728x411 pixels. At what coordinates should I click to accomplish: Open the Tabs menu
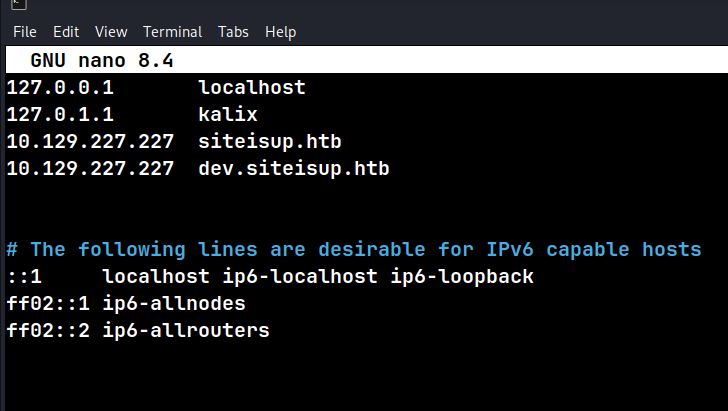(x=233, y=32)
